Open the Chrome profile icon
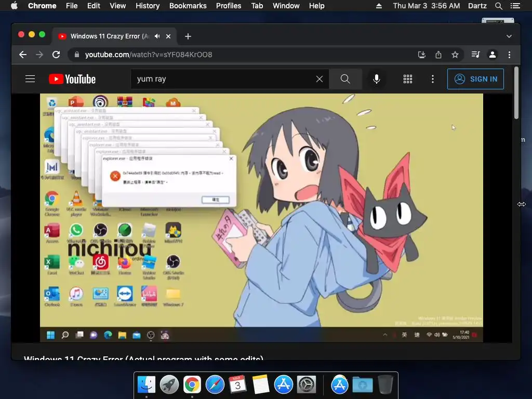 [x=493, y=55]
